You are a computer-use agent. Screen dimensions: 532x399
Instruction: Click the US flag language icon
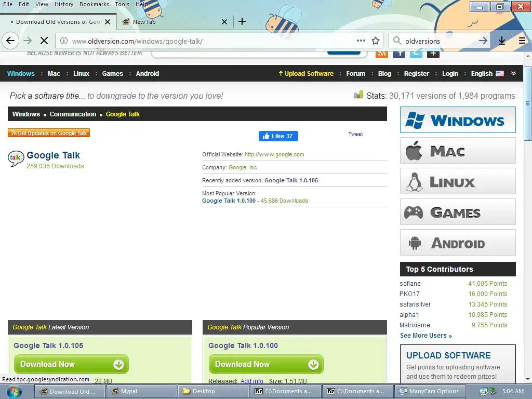pos(500,74)
